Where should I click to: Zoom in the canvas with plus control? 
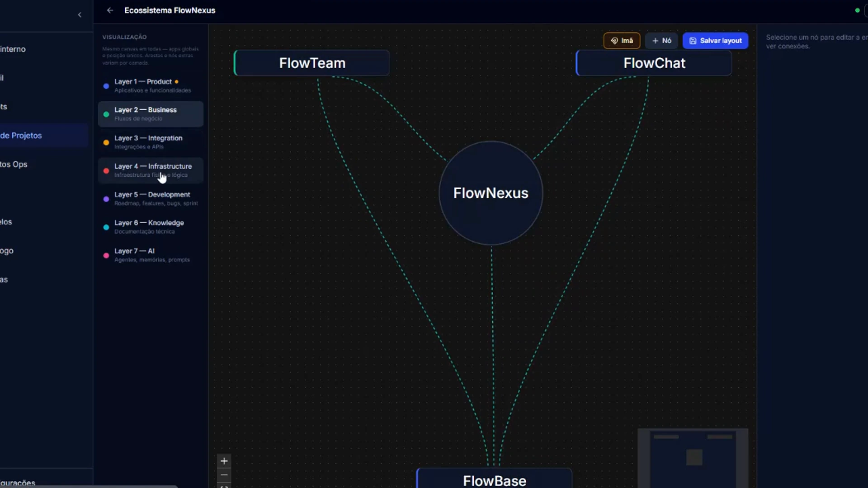coord(224,461)
